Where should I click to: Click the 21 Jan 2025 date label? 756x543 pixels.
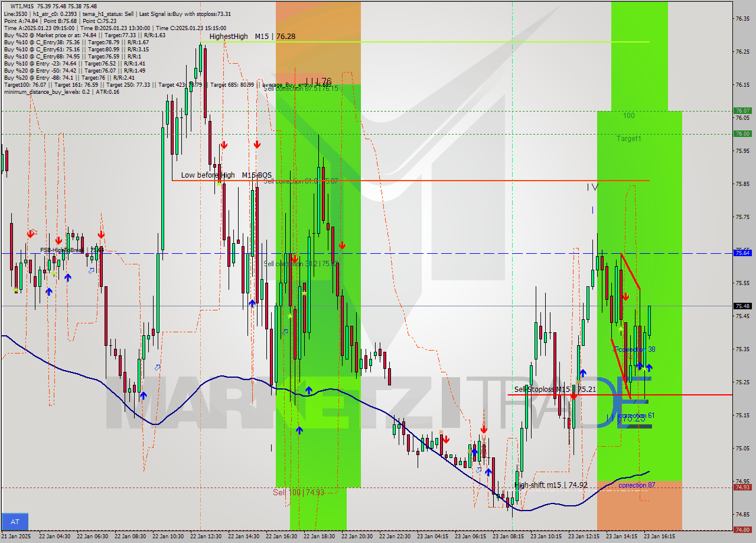[17, 537]
